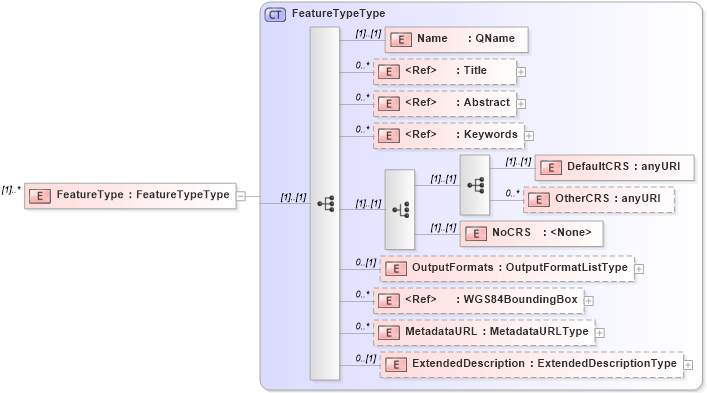The height and width of the screenshot is (393, 707).
Task: Click the ExtendedDescriptionType type label
Action: pyautogui.click(x=607, y=363)
